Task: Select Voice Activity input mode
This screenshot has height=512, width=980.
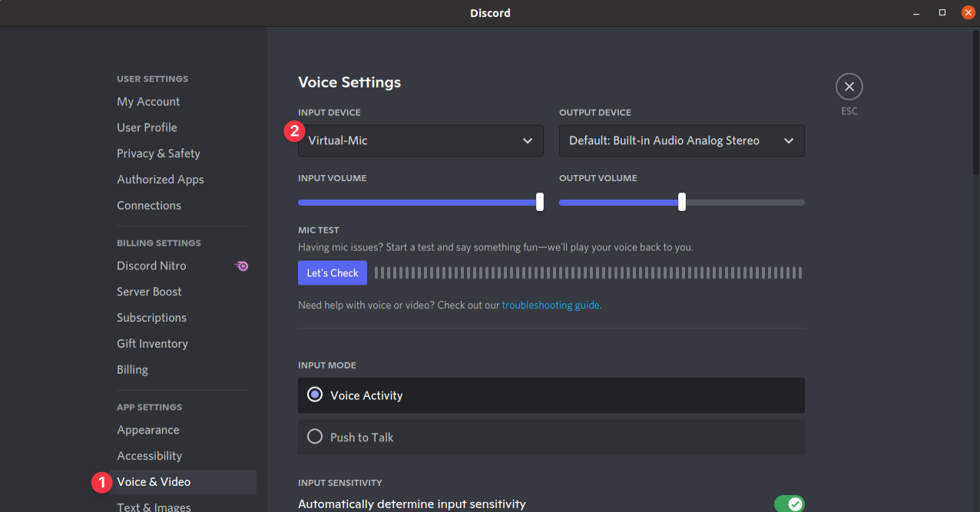Action: [x=315, y=395]
